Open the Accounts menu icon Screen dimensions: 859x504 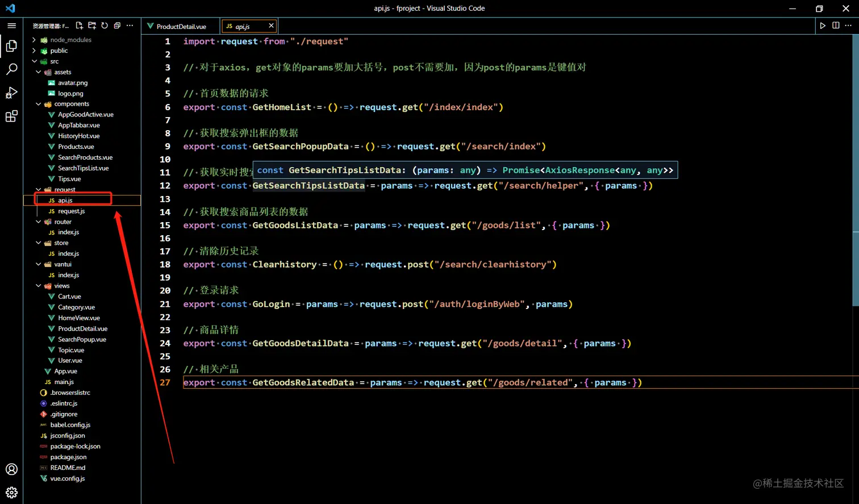click(11, 469)
